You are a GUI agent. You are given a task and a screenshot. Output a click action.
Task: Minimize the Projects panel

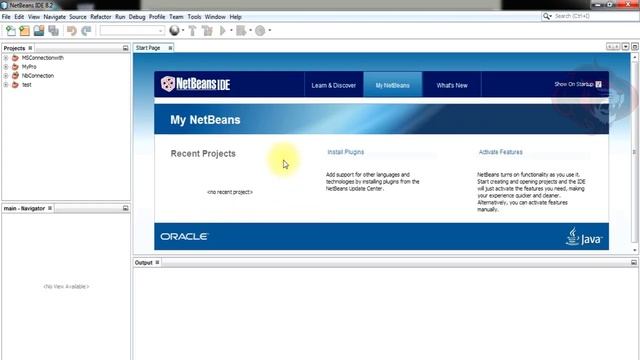click(x=125, y=48)
